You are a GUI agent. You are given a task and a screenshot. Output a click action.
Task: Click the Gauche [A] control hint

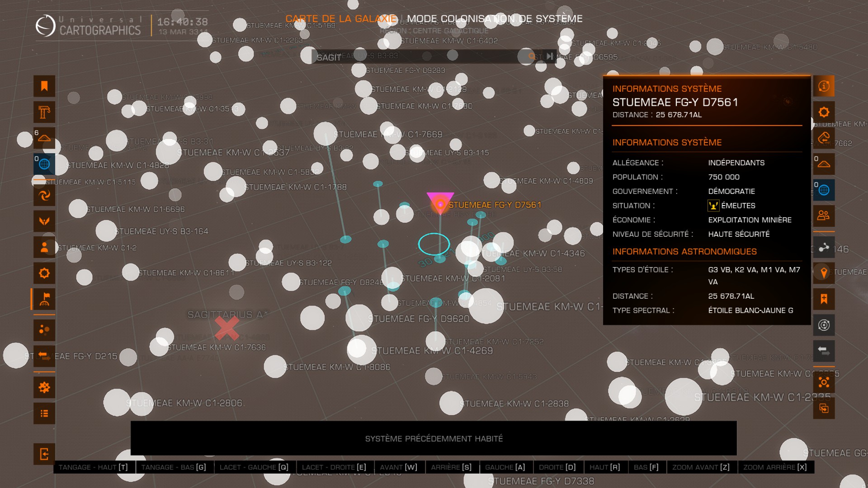pyautogui.click(x=505, y=467)
